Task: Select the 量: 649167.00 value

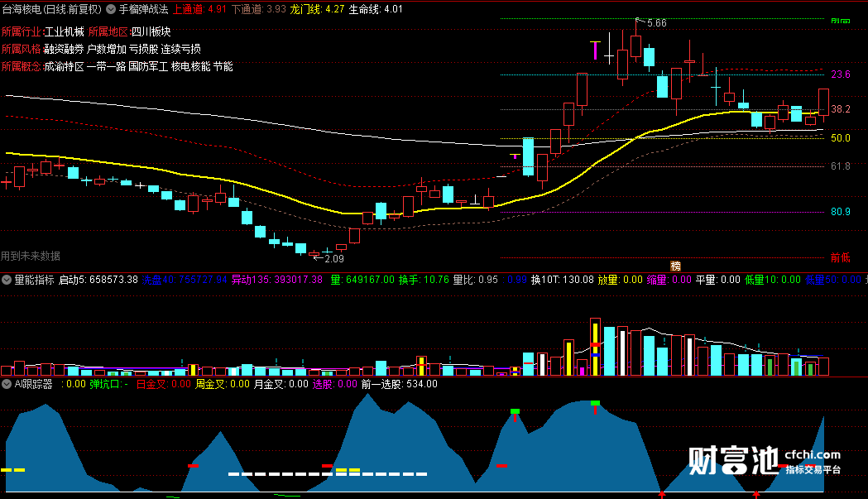Action: [x=362, y=280]
